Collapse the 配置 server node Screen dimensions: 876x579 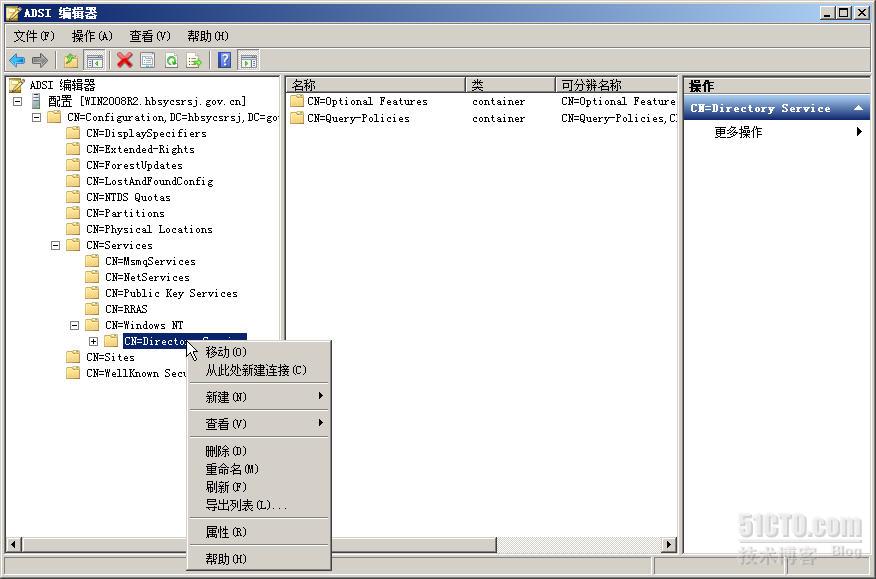point(18,101)
